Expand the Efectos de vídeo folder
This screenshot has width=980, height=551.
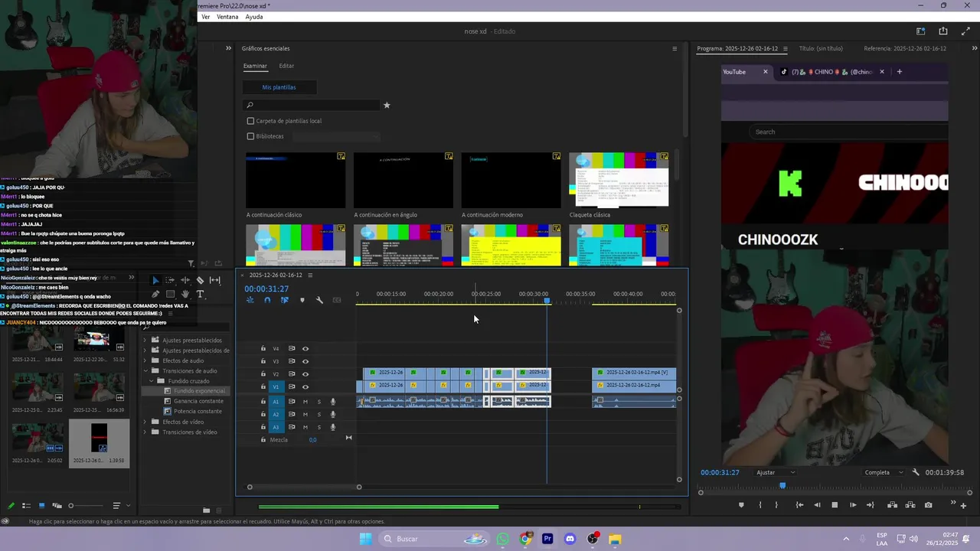click(x=145, y=422)
